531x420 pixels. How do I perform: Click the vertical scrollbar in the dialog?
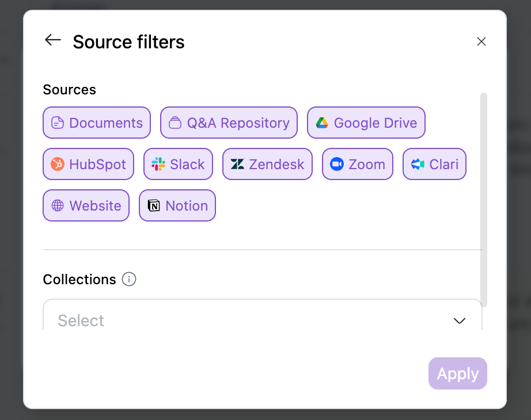tap(484, 198)
